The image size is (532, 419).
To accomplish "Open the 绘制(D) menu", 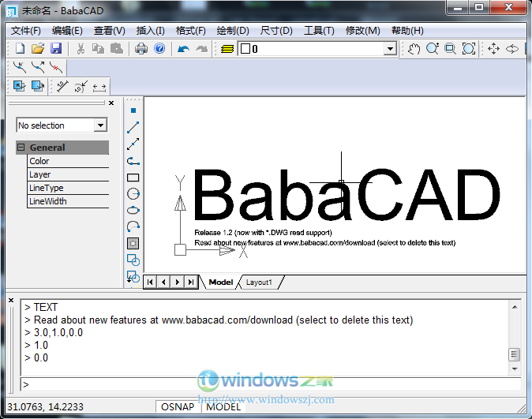I will [x=232, y=31].
